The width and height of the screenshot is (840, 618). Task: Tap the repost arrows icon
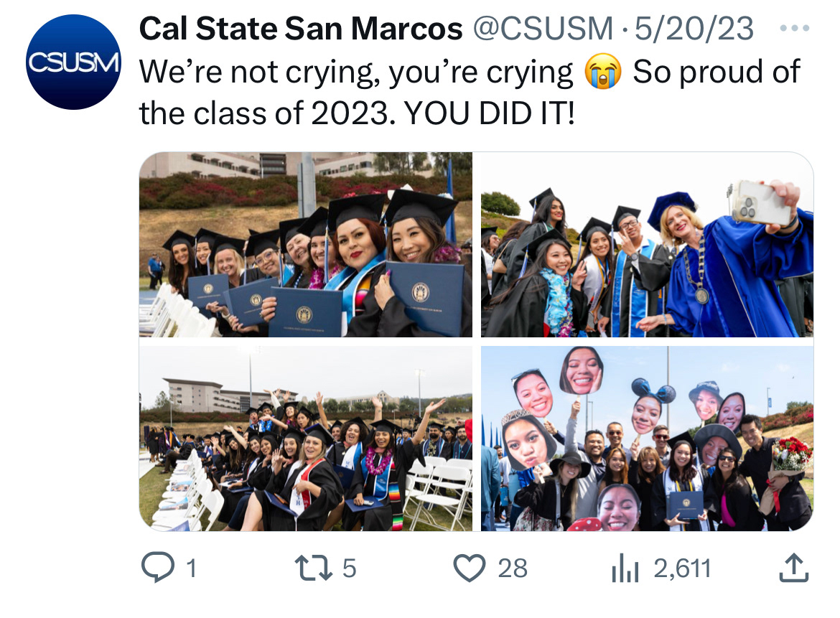tap(315, 568)
